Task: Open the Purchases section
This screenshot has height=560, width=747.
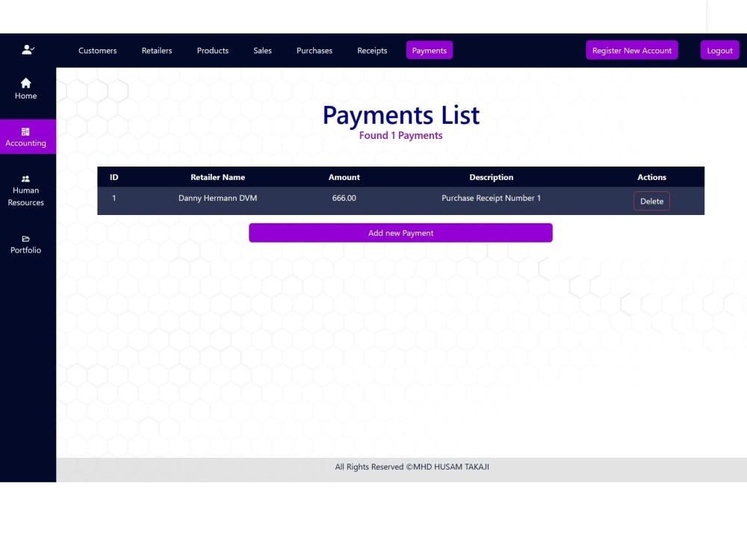Action: click(x=314, y=50)
